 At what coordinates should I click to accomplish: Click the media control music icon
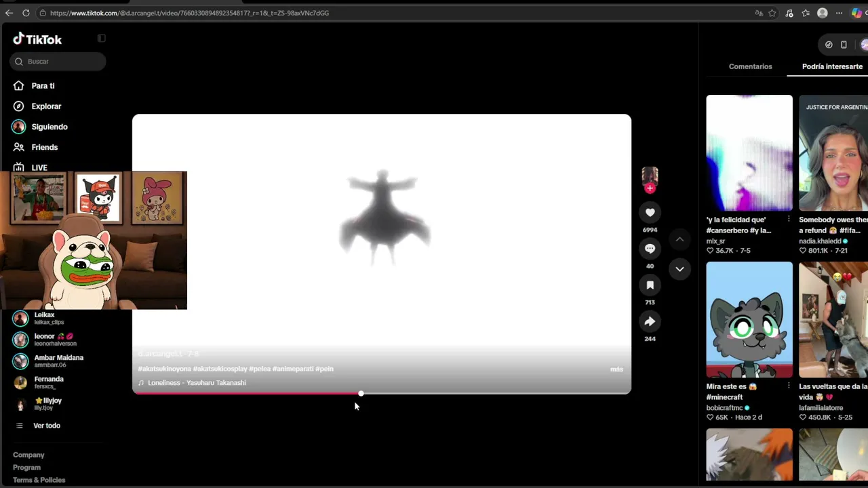click(x=789, y=13)
